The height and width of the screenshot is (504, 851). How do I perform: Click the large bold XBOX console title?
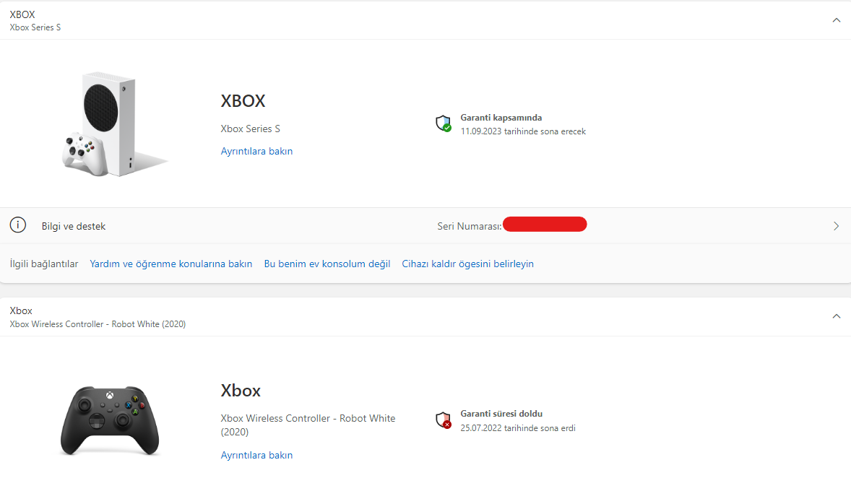click(x=243, y=101)
